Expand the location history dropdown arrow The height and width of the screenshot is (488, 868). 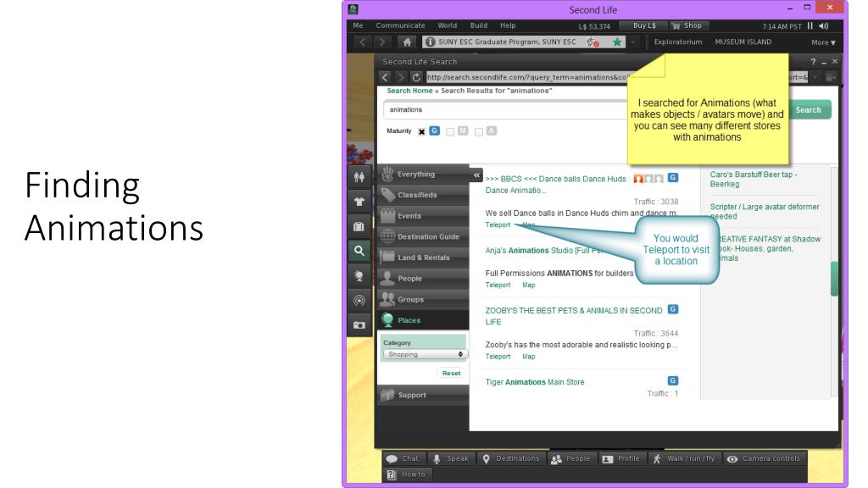point(633,42)
